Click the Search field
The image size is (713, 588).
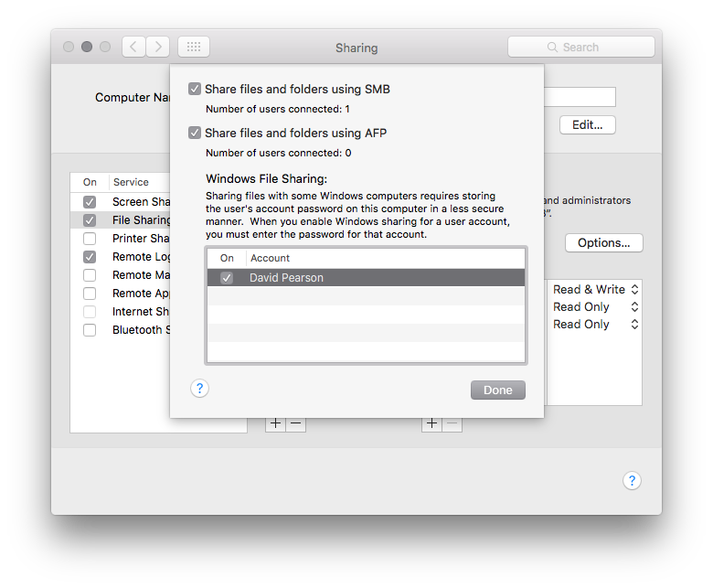point(581,47)
